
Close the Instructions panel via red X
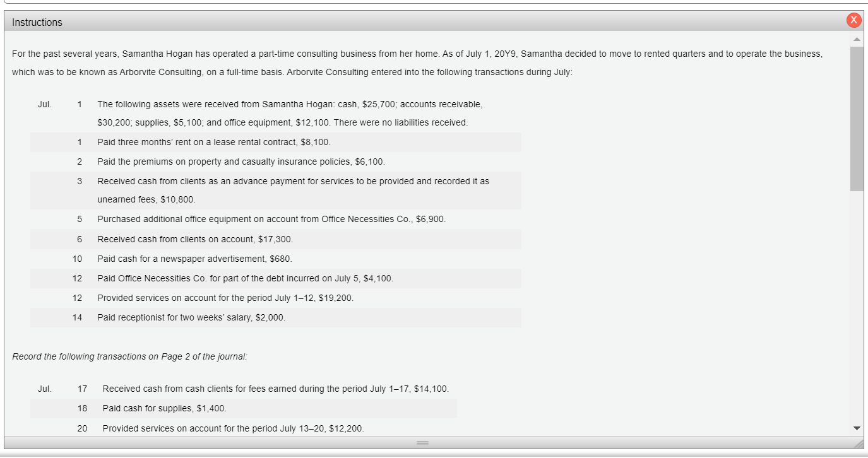[x=853, y=20]
